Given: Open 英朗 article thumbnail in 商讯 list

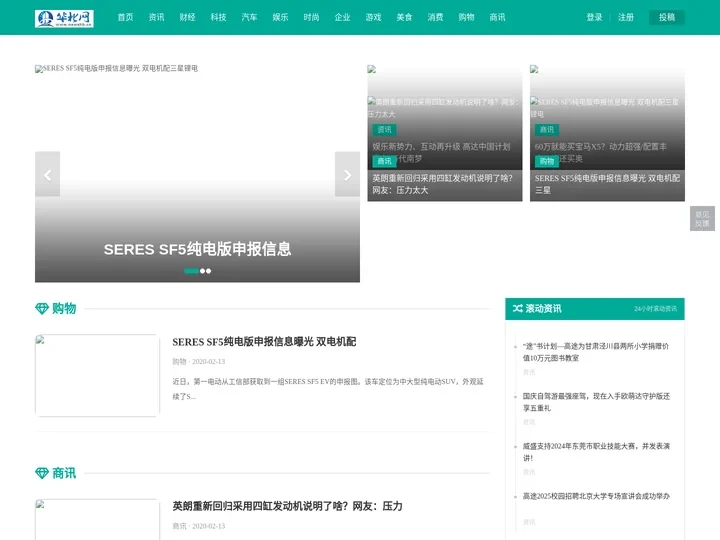Looking at the screenshot, I should click(x=97, y=519).
